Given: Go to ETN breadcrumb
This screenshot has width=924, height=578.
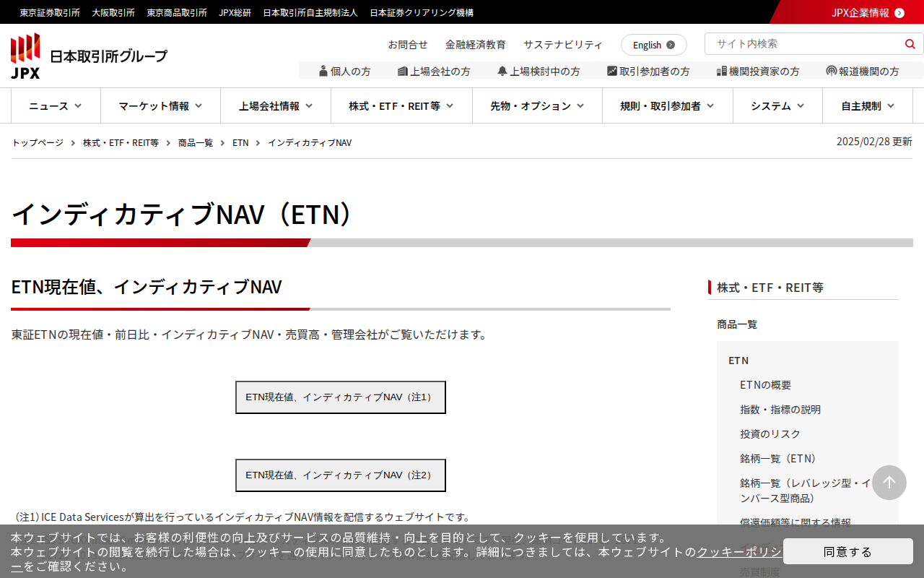Looking at the screenshot, I should click(240, 142).
